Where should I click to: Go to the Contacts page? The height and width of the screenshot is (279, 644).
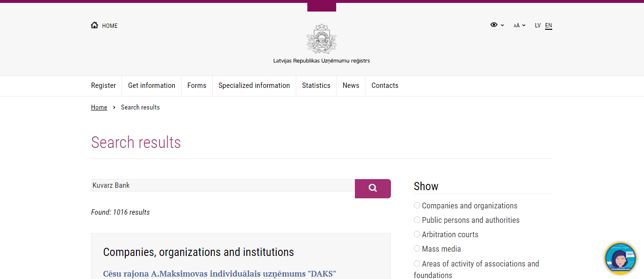click(385, 85)
